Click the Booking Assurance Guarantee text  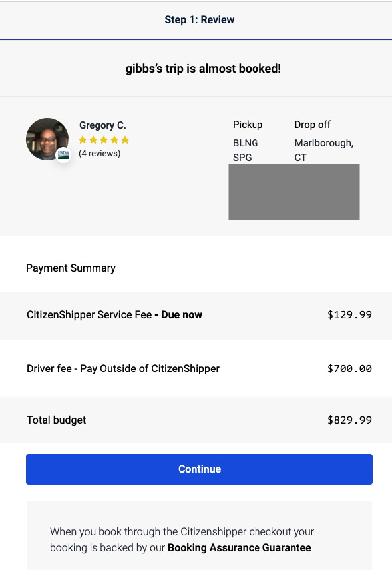coord(240,547)
